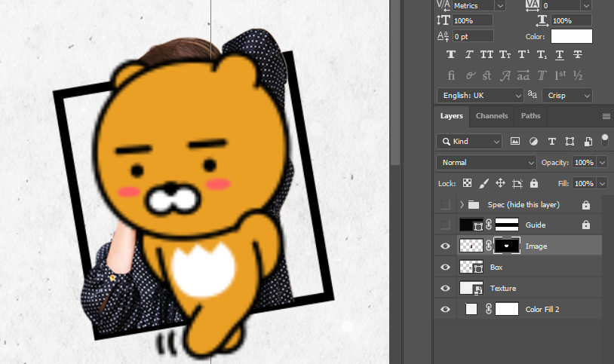Open the tracking value dropdown
Image resolution: width=614 pixels, height=364 pixels.
coord(587,5)
